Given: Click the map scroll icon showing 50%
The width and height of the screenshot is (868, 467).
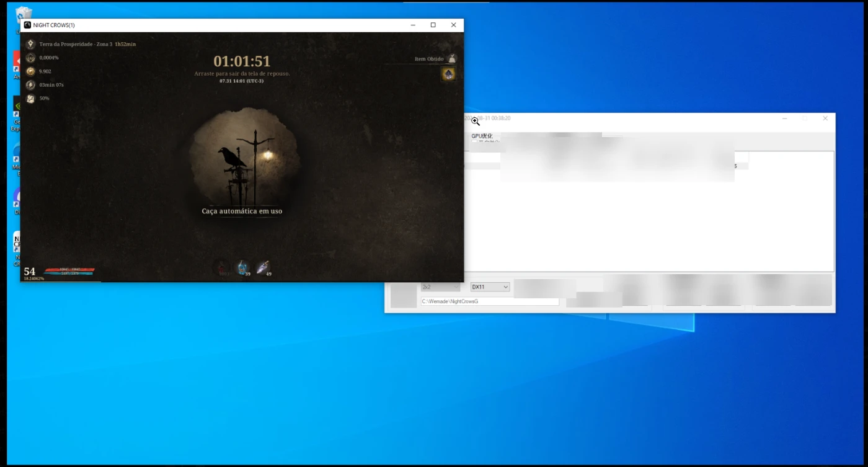Looking at the screenshot, I should pos(30,99).
